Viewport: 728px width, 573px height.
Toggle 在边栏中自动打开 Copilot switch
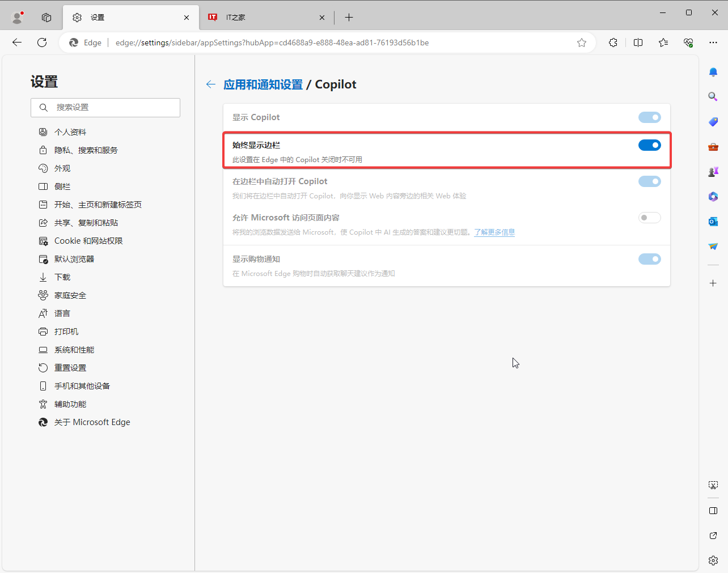(650, 181)
